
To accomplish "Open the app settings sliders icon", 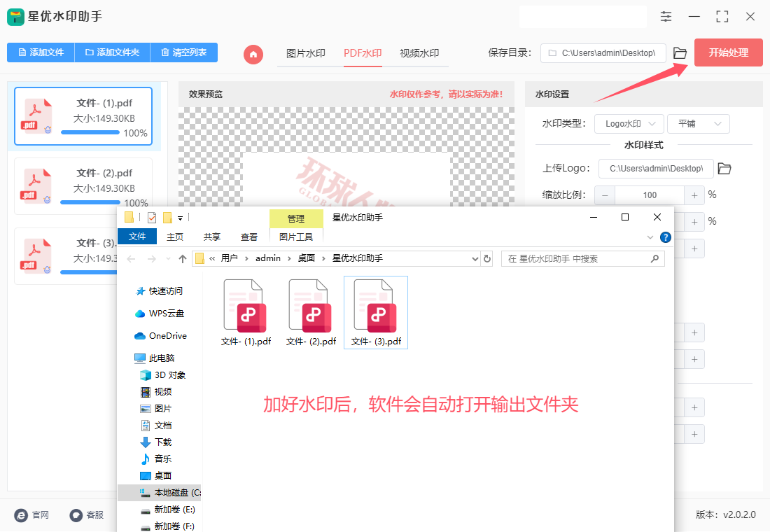I will (666, 17).
